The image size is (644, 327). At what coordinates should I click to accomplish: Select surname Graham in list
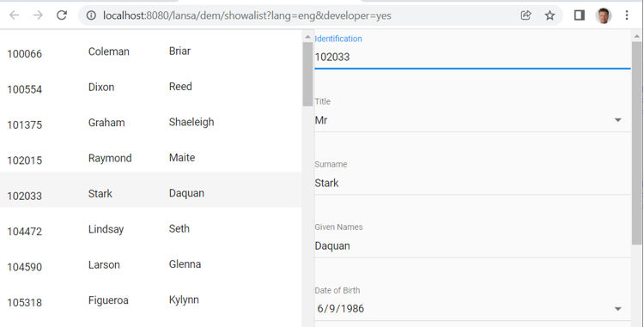pyautogui.click(x=106, y=123)
